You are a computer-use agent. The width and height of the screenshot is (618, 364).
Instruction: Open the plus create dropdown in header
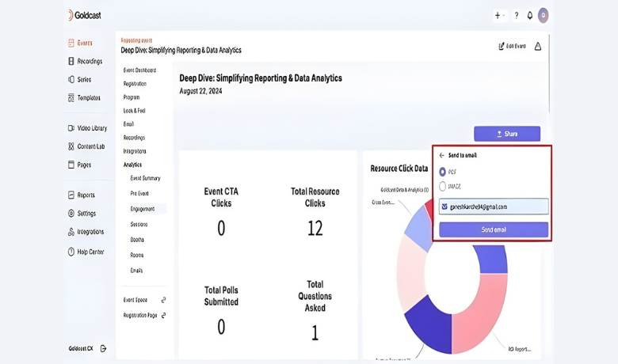[x=499, y=15]
